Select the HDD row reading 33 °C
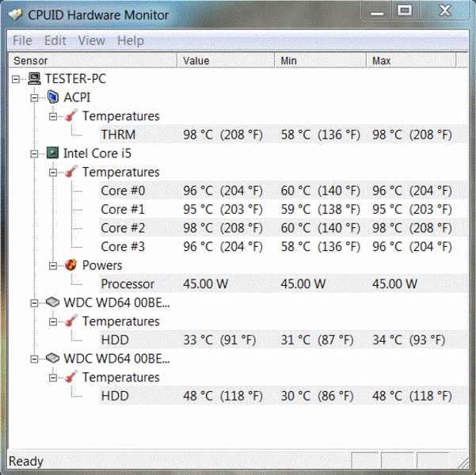The image size is (476, 475). pos(283,340)
